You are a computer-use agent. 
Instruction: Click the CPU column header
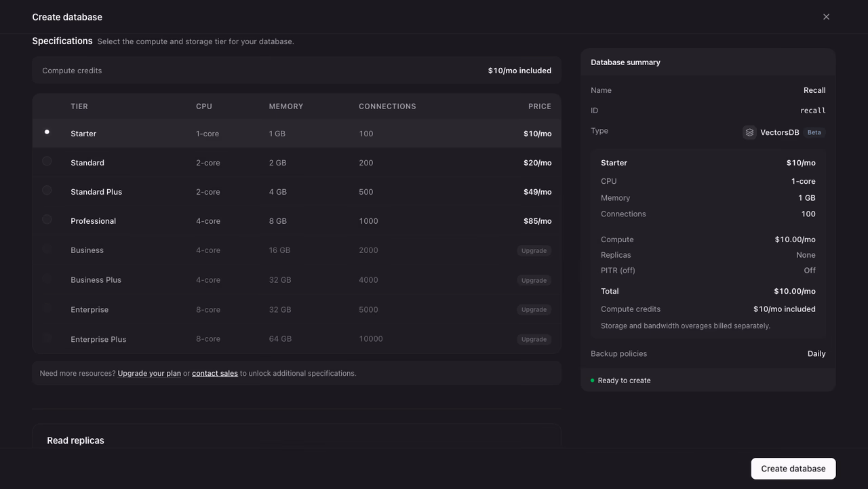(x=204, y=106)
